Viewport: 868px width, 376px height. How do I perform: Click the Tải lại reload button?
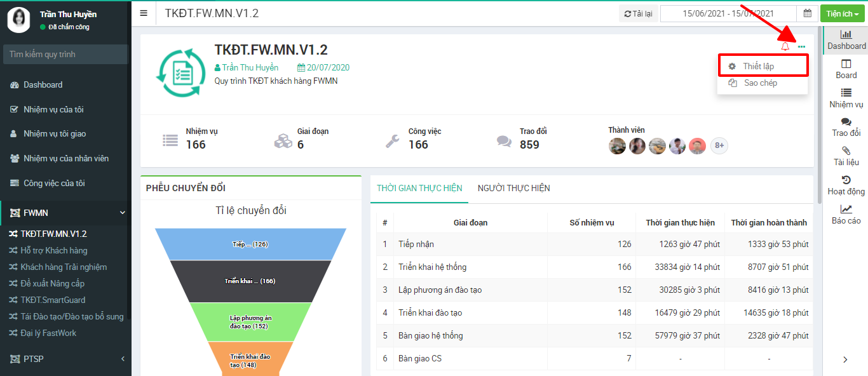[639, 13]
